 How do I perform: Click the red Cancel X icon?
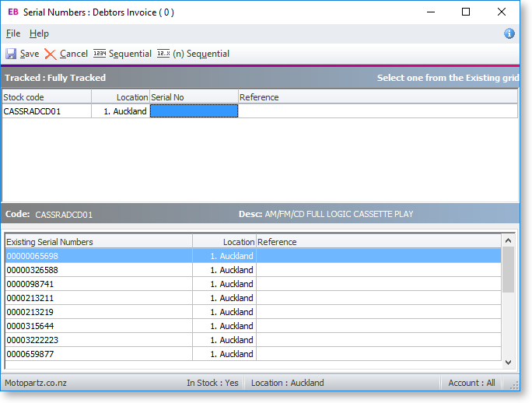51,54
